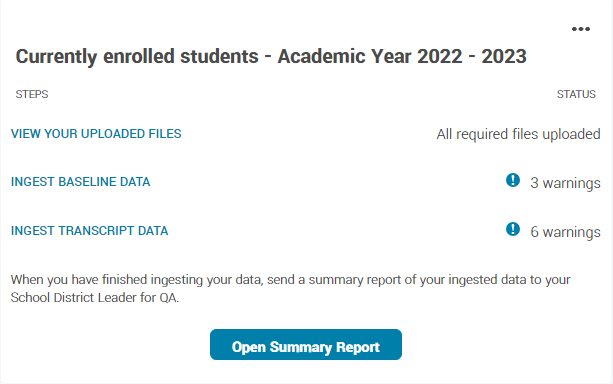Click the STATUS column header
The image size is (613, 384).
(x=576, y=94)
